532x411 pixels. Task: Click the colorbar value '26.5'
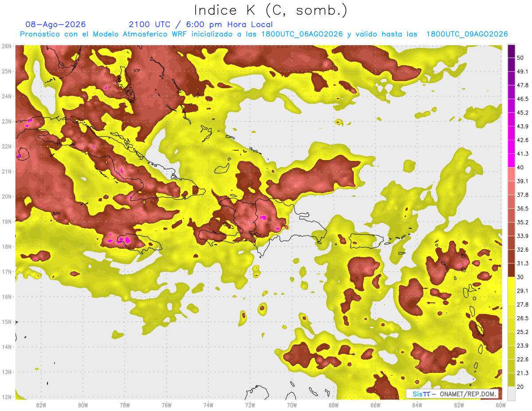523,318
